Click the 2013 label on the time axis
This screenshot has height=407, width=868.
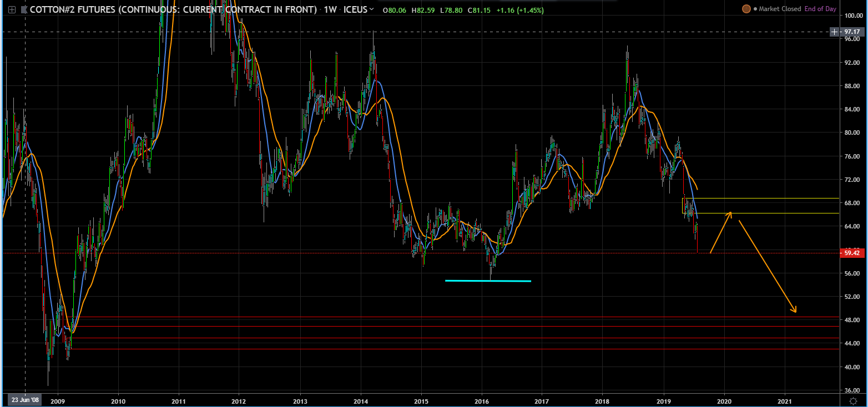[300, 400]
